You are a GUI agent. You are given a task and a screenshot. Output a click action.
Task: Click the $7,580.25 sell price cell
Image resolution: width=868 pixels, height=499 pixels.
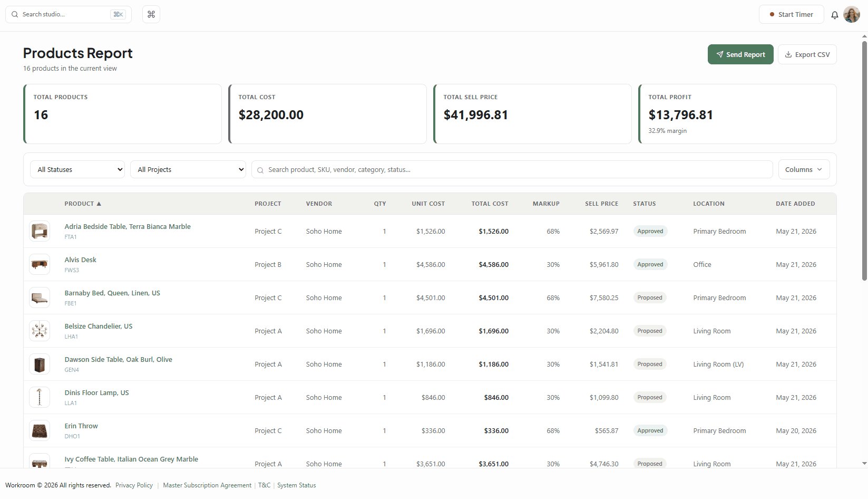tap(604, 298)
